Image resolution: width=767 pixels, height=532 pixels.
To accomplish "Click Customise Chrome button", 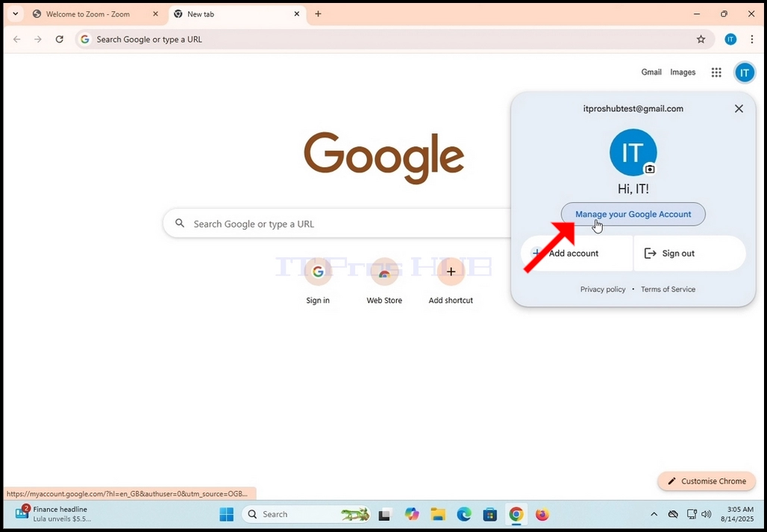I will 707,481.
